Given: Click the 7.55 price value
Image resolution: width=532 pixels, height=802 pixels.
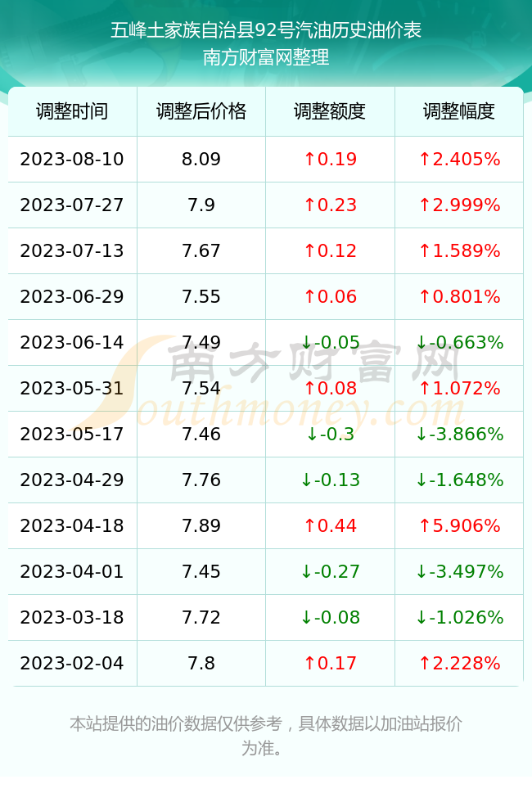Looking at the screenshot, I should (201, 296).
